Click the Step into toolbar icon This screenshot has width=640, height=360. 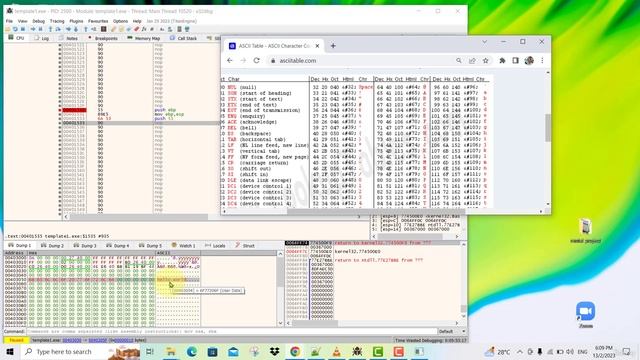(50, 29)
